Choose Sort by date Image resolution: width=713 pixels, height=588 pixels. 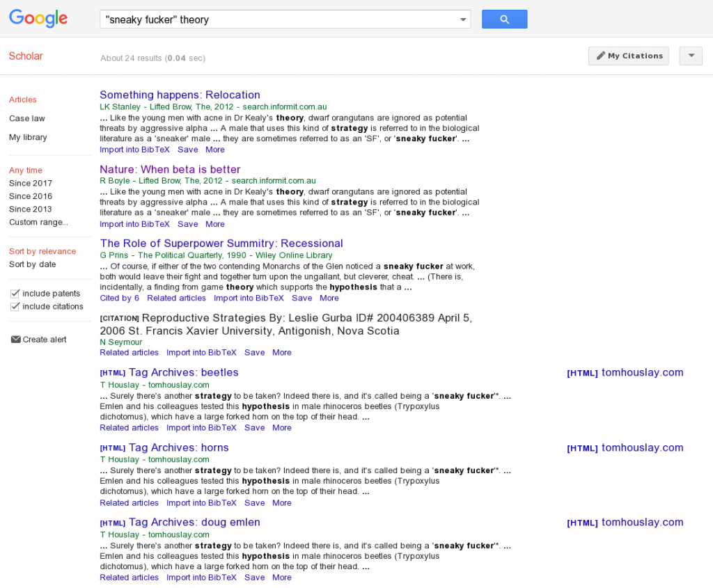coord(32,264)
